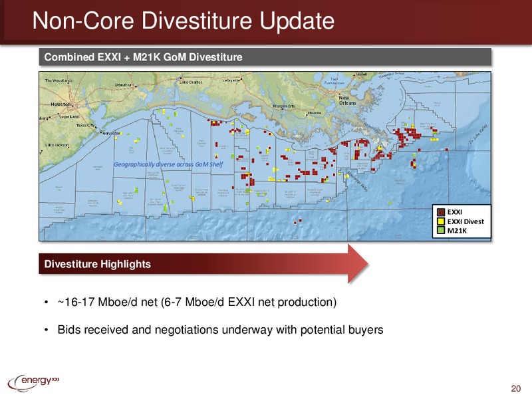The image size is (532, 399).
Task: Click the 'The Woodlands' map label
Action: (59, 80)
